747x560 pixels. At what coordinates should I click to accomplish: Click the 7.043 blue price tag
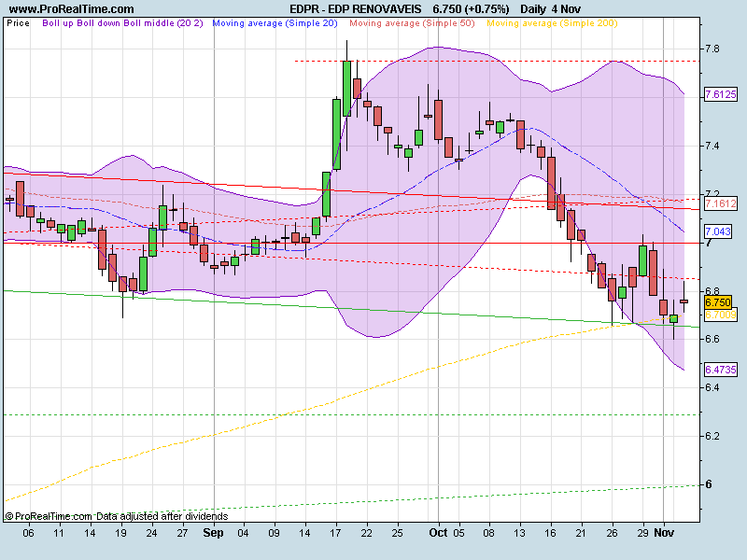coord(718,231)
